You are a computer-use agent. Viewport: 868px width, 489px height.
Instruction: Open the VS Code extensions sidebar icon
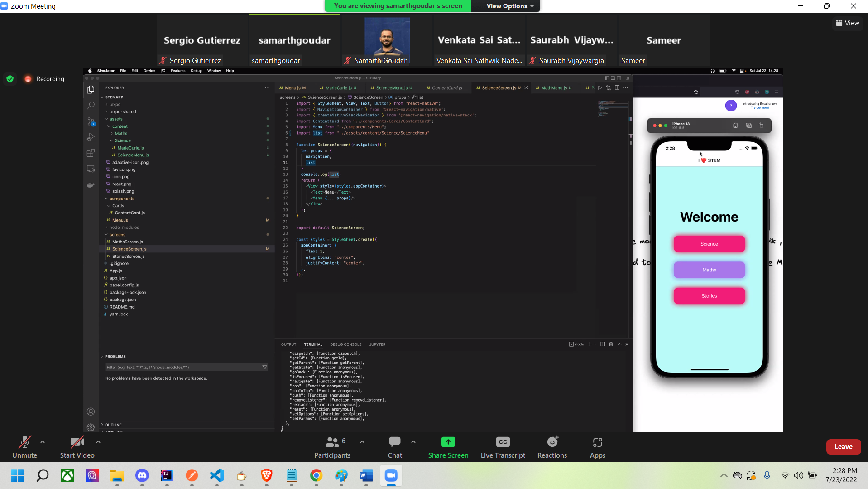[x=91, y=153]
